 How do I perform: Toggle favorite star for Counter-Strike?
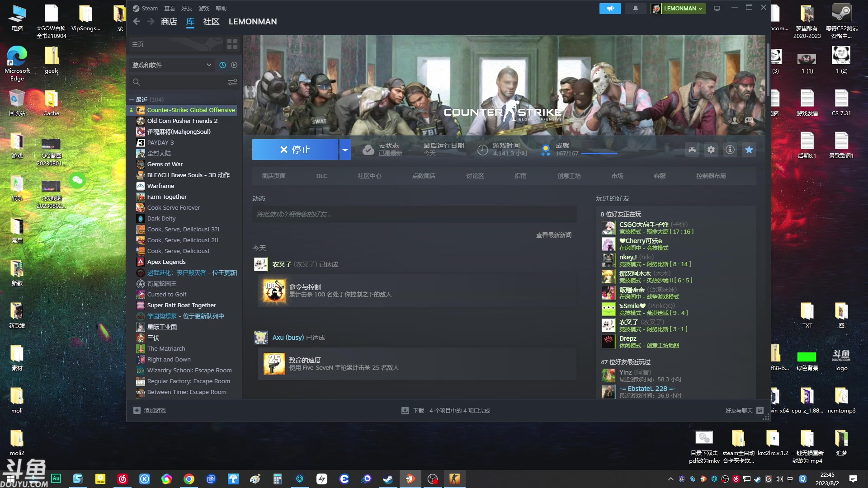pos(749,150)
